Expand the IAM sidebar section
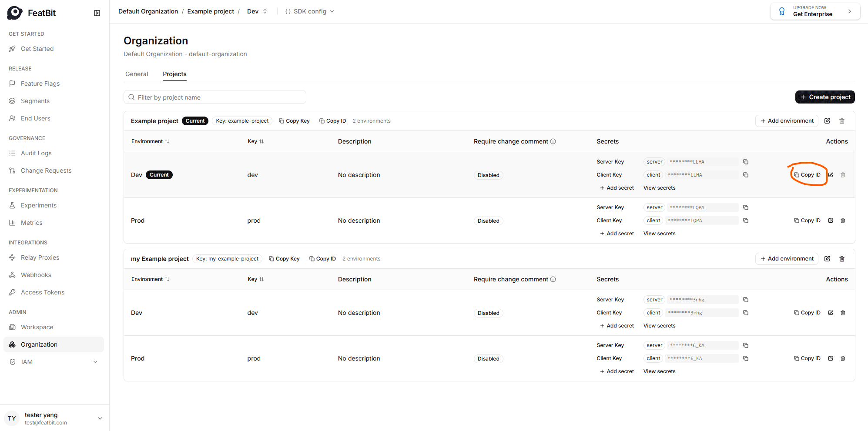 (x=54, y=362)
